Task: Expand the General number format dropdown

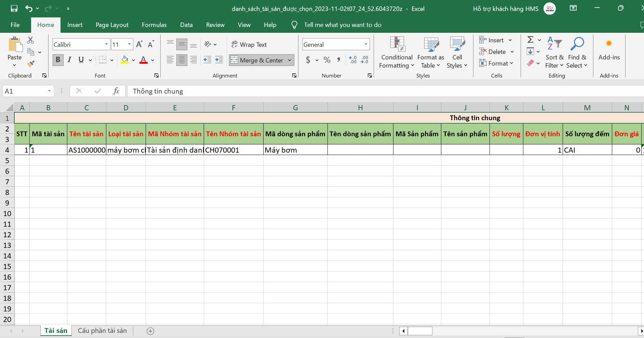Action: (366, 44)
